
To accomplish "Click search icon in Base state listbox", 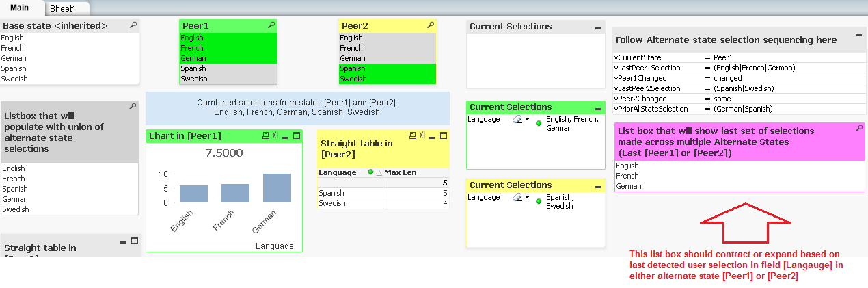I will tap(133, 25).
